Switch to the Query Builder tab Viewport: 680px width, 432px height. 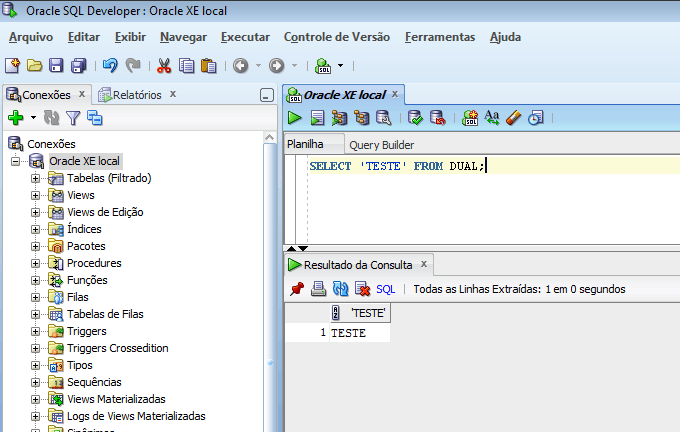tap(382, 145)
